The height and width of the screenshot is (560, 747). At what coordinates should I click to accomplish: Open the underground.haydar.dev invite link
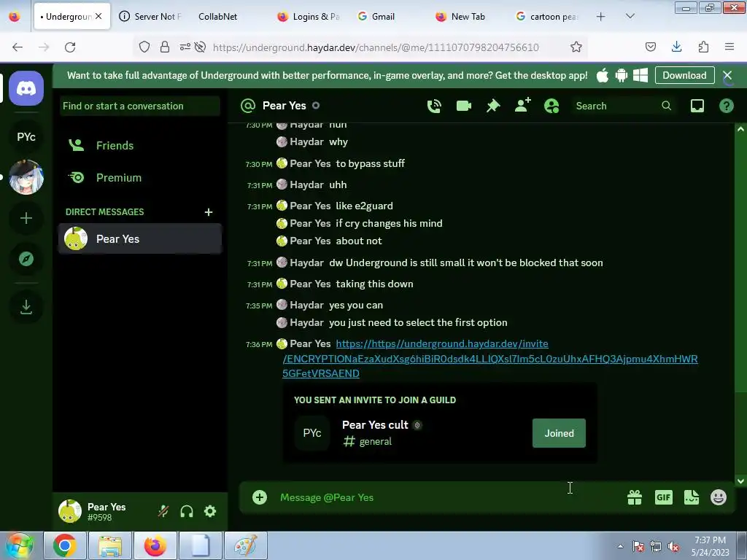(490, 359)
